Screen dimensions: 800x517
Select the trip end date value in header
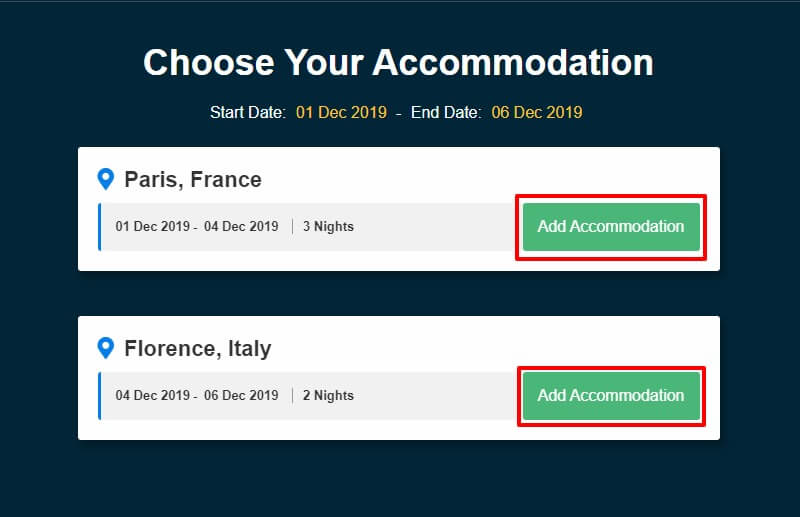536,112
